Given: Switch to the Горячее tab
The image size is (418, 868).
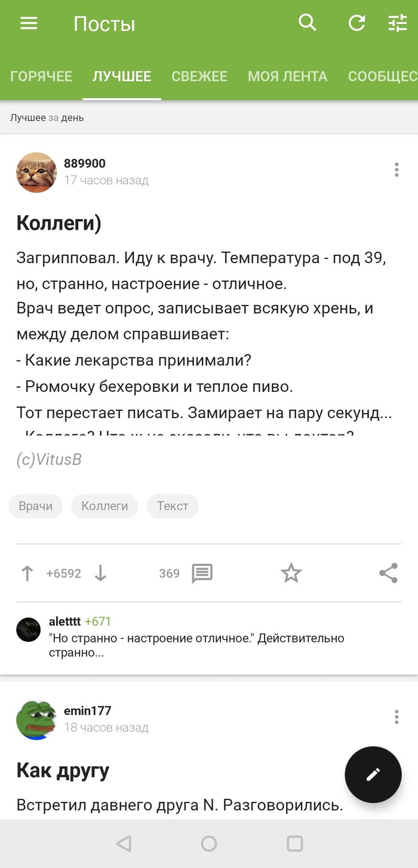Looking at the screenshot, I should pos(41,76).
